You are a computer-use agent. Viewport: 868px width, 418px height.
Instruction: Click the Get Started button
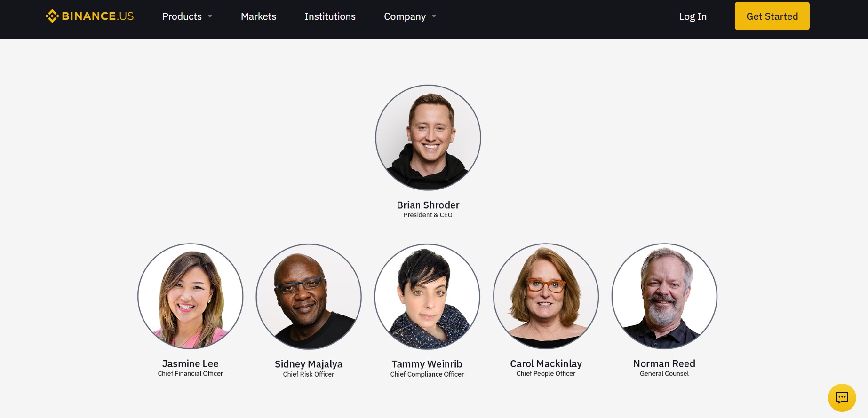pyautogui.click(x=772, y=16)
